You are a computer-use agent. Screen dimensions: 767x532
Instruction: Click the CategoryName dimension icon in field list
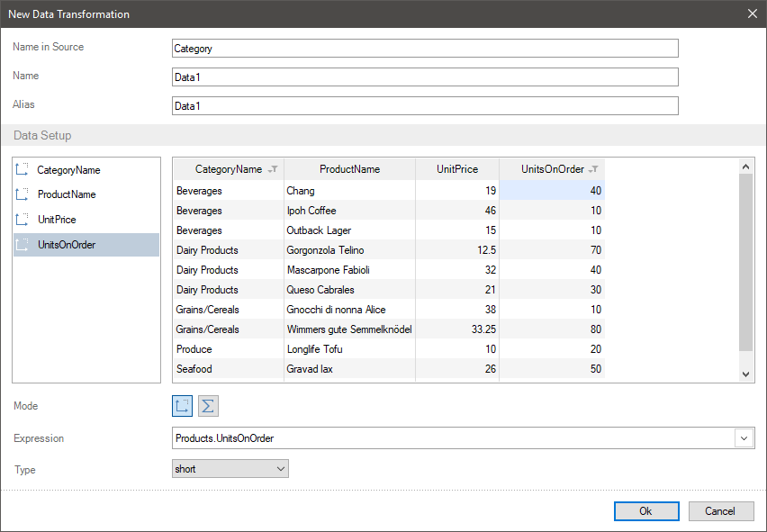pyautogui.click(x=23, y=170)
